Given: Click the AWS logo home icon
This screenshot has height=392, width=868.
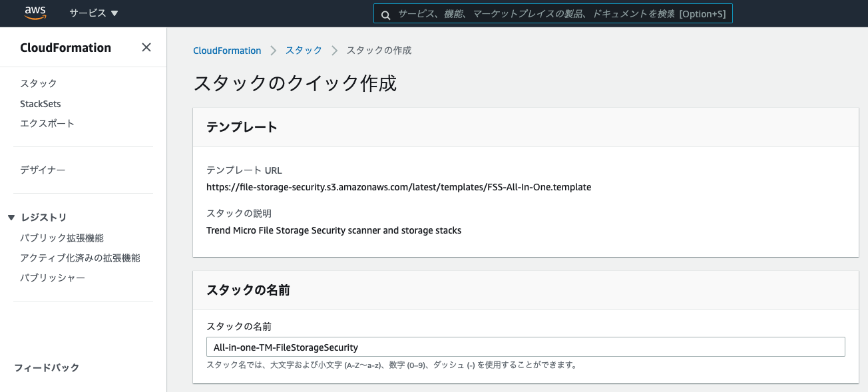Looking at the screenshot, I should 35,13.
